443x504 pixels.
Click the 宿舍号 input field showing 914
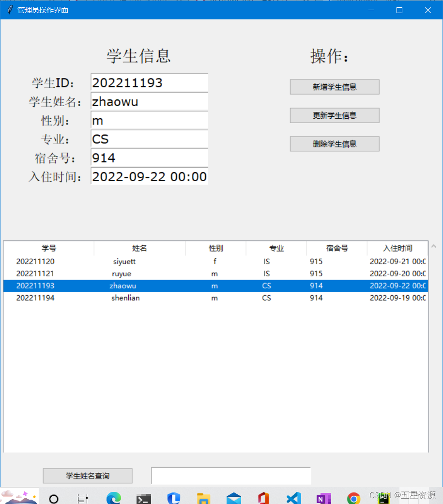click(150, 158)
